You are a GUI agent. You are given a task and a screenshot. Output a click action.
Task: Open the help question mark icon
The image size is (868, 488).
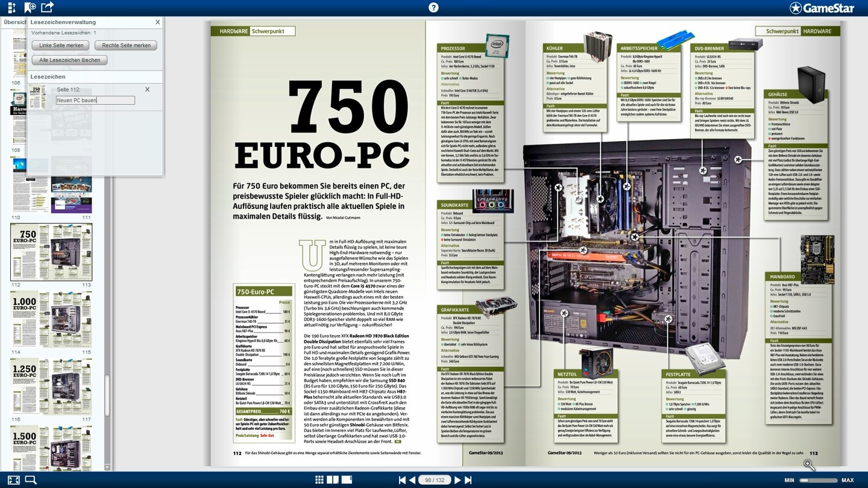433,7
